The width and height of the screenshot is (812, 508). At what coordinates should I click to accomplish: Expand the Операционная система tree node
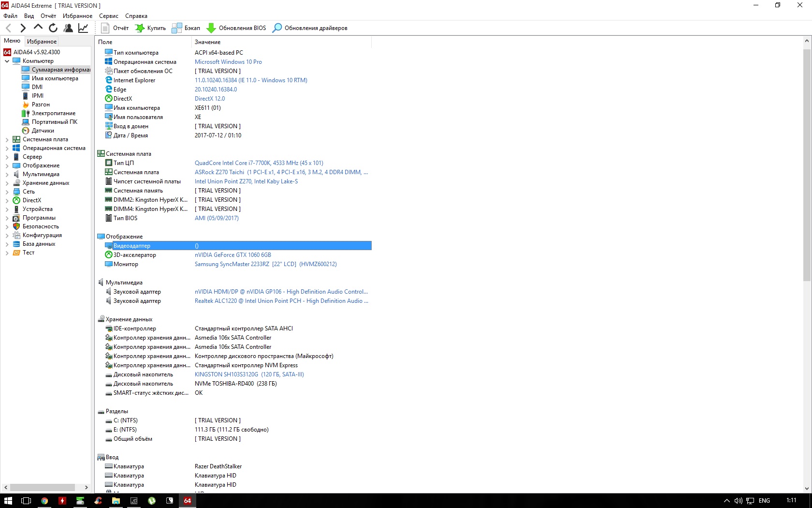(x=7, y=148)
